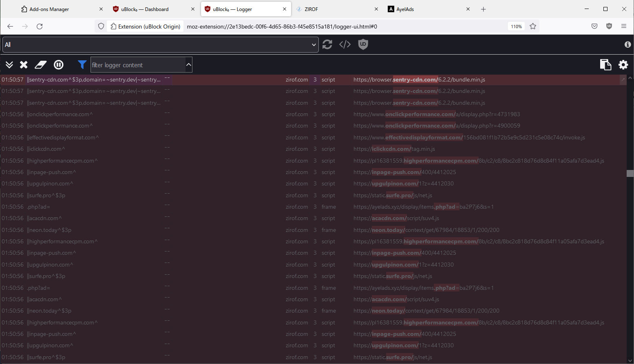
Task: Click the URL ending in display.php?r=4900059
Action: pos(437,126)
